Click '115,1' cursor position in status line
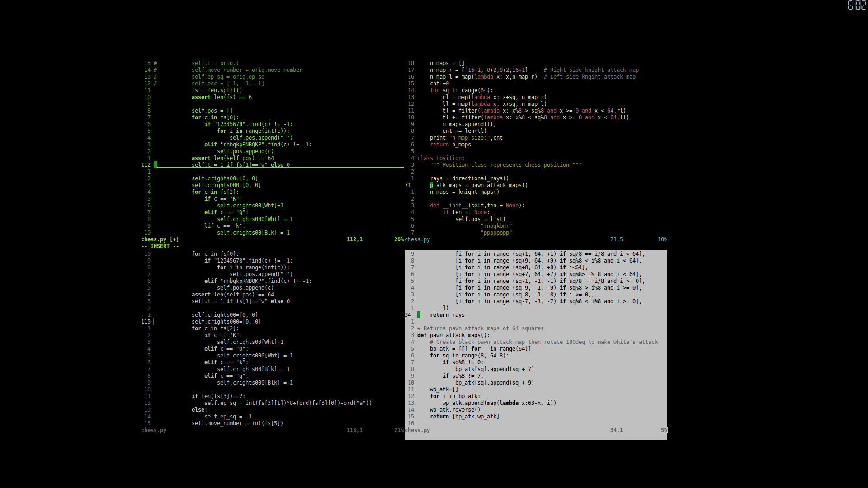 354,430
